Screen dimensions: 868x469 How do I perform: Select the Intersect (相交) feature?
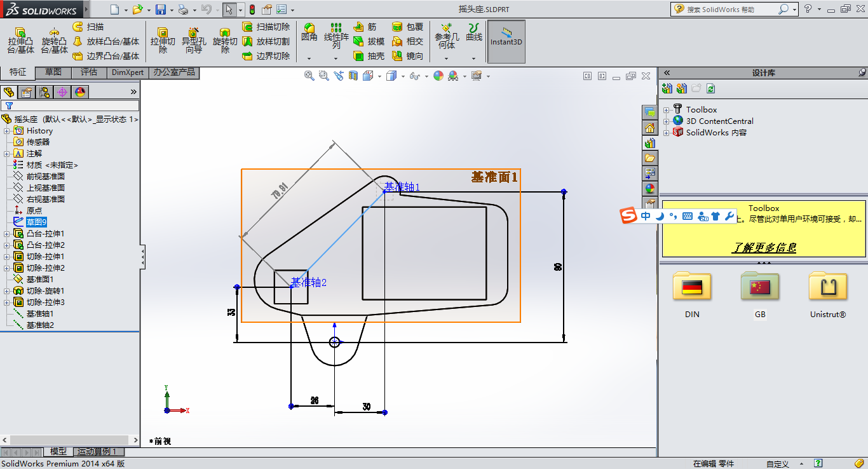(x=407, y=41)
